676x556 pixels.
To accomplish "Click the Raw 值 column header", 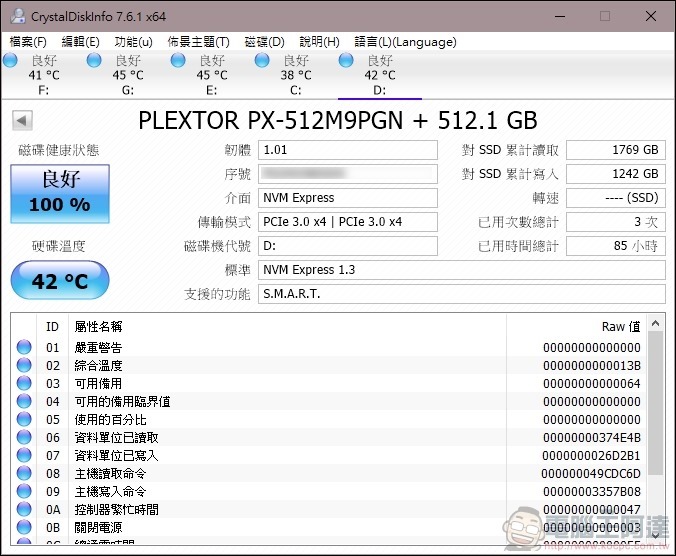I will [576, 327].
